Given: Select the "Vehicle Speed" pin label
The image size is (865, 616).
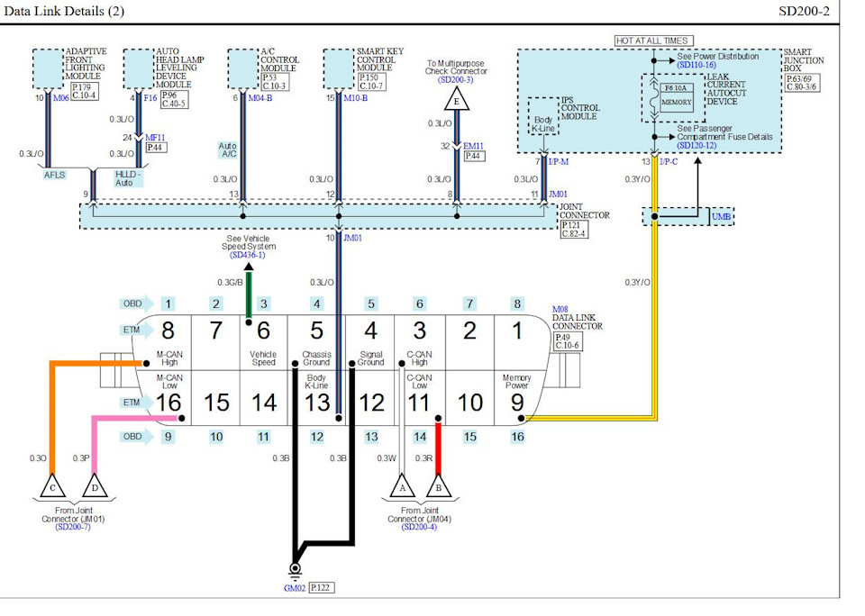Looking at the screenshot, I should click(263, 358).
